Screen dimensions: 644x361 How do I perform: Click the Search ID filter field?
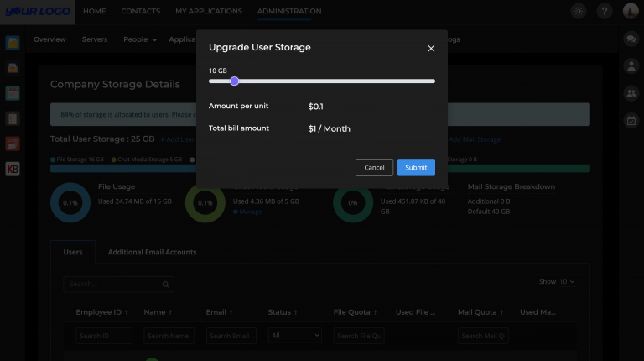pos(104,336)
